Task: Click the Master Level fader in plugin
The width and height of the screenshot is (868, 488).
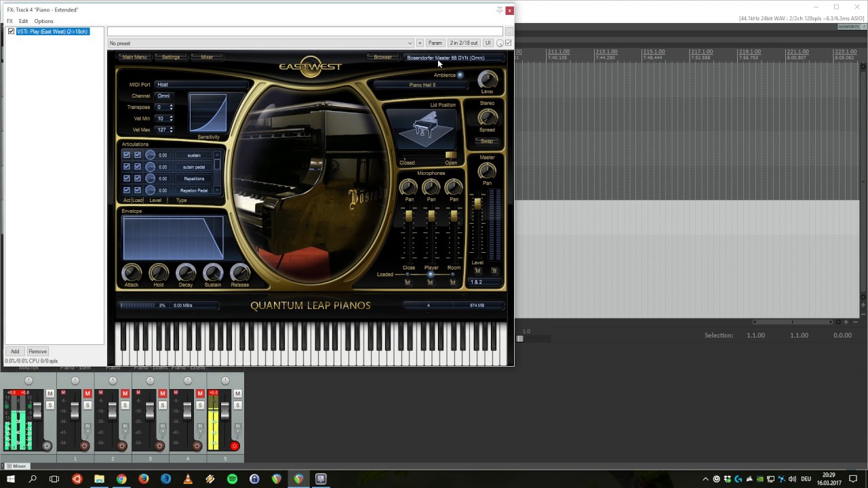Action: click(477, 204)
